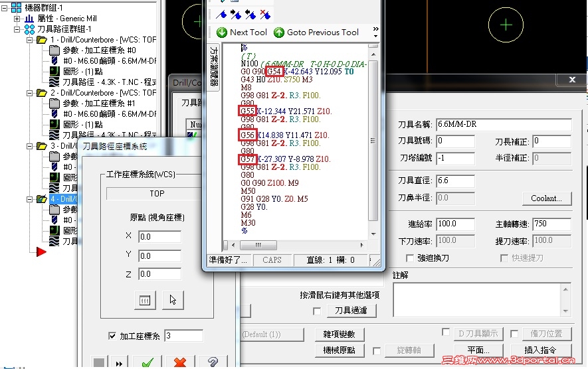Click the Set bookmark blue flag icon

(x=222, y=15)
